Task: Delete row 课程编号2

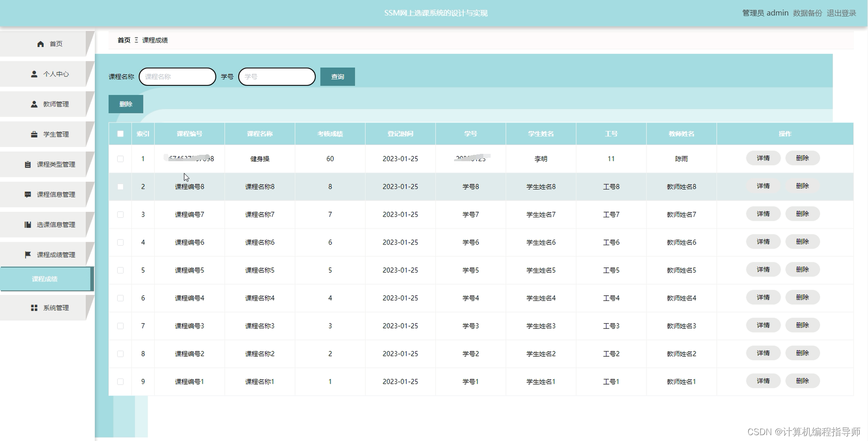Action: pyautogui.click(x=802, y=353)
